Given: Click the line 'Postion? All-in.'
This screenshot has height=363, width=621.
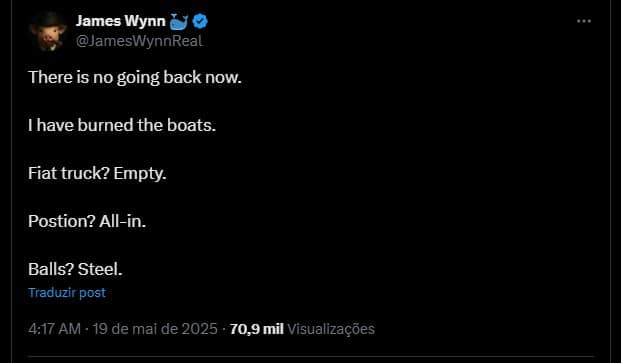Looking at the screenshot, I should [87, 221].
